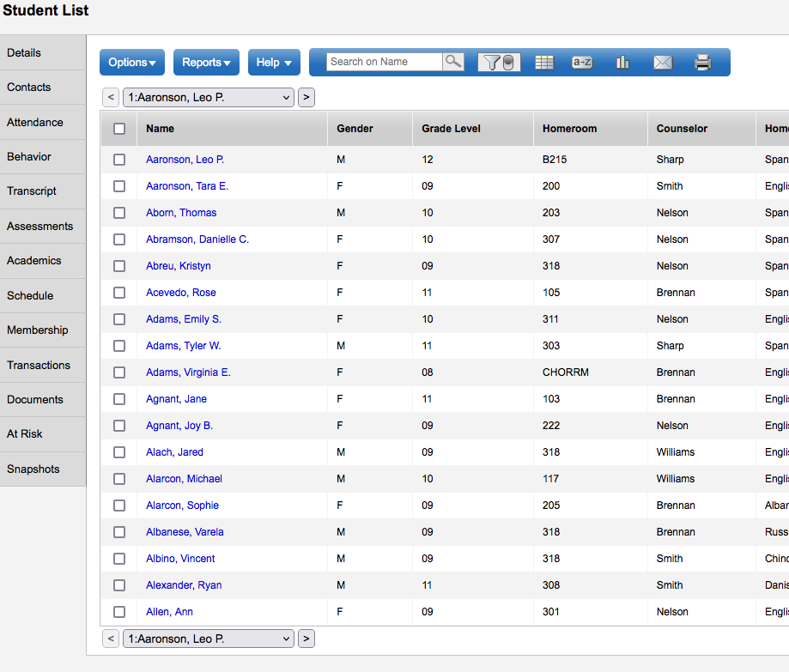Open the top record selector dropdown
The height and width of the screenshot is (672, 789).
click(x=209, y=98)
